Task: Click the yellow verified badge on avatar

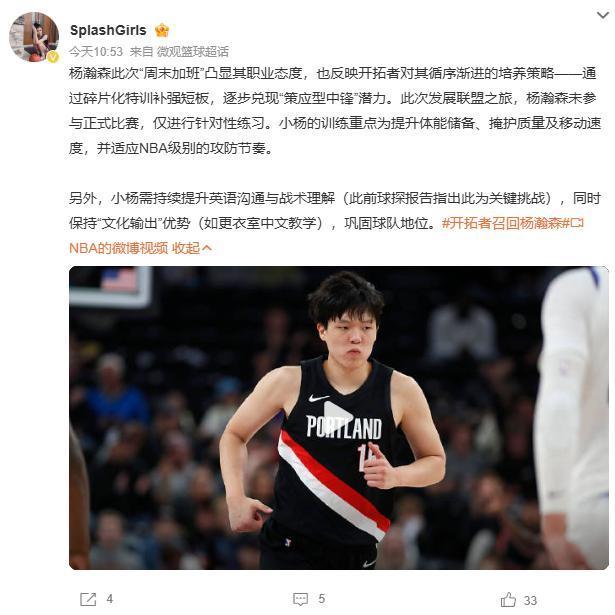Action: pyautogui.click(x=53, y=57)
